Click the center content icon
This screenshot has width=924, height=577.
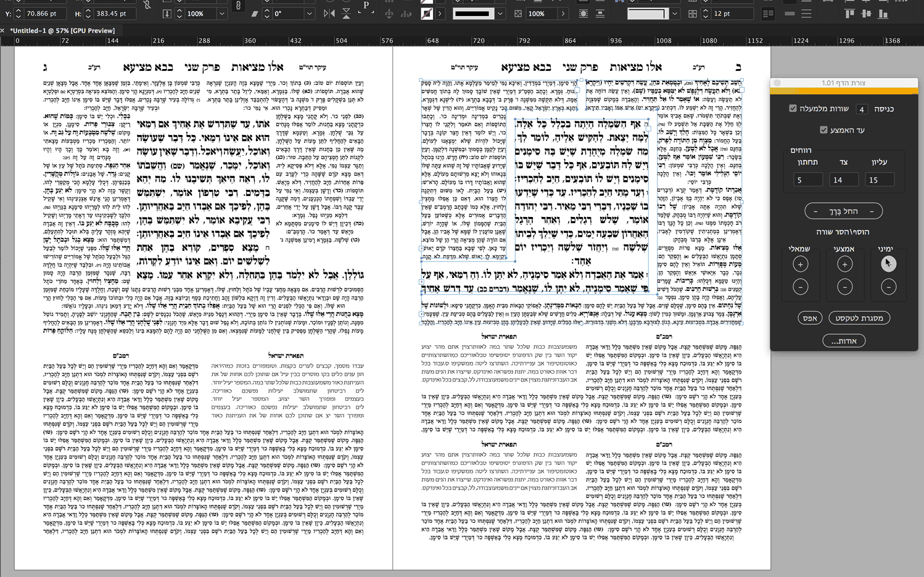pos(584,14)
